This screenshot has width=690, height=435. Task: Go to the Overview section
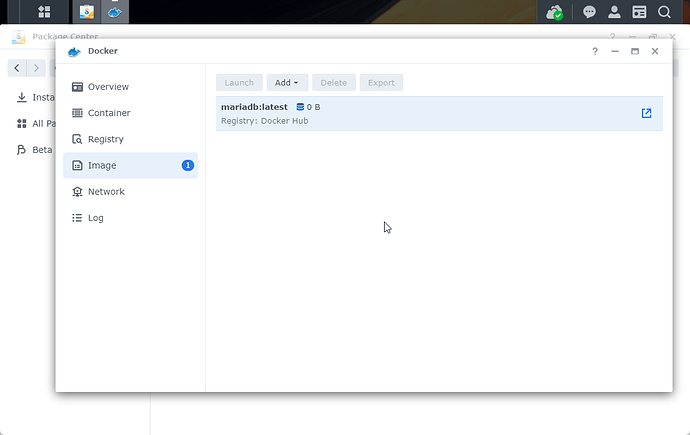(131, 87)
